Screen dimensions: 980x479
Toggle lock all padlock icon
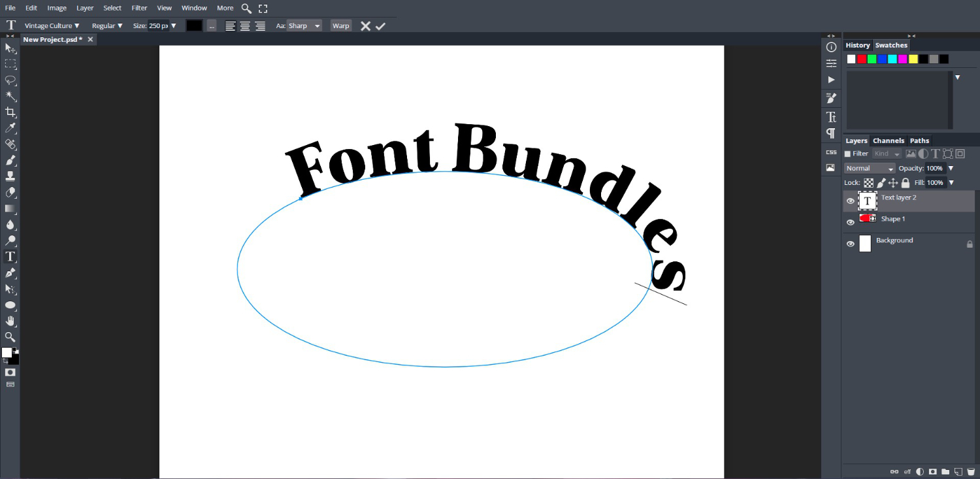(x=906, y=183)
